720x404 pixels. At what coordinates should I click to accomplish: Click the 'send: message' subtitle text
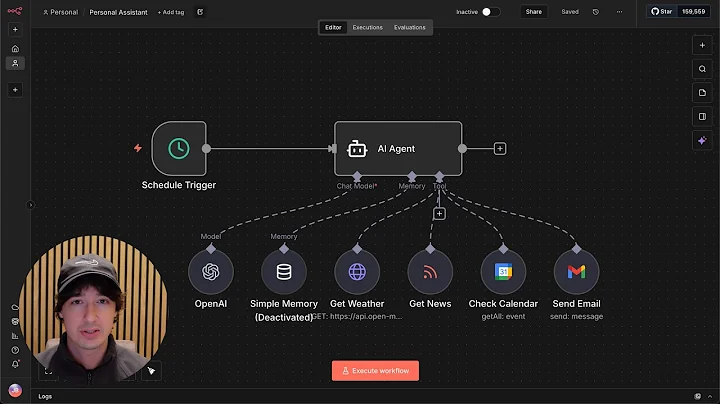tap(576, 316)
